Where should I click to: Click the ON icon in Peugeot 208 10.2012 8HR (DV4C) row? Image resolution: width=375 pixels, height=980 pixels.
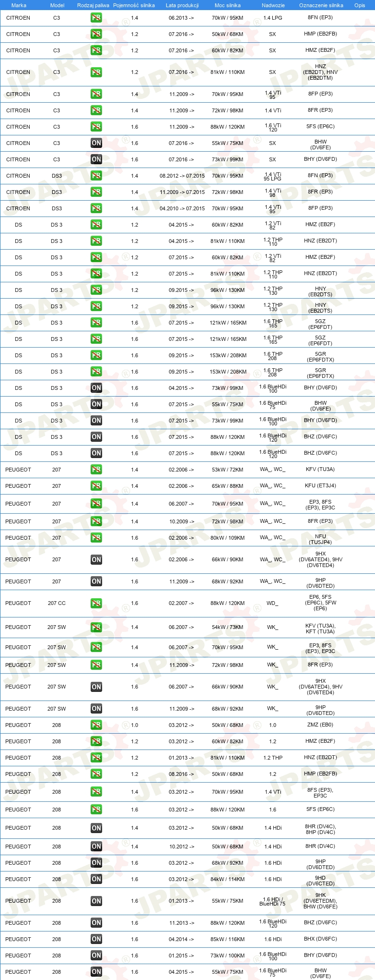[x=96, y=847]
